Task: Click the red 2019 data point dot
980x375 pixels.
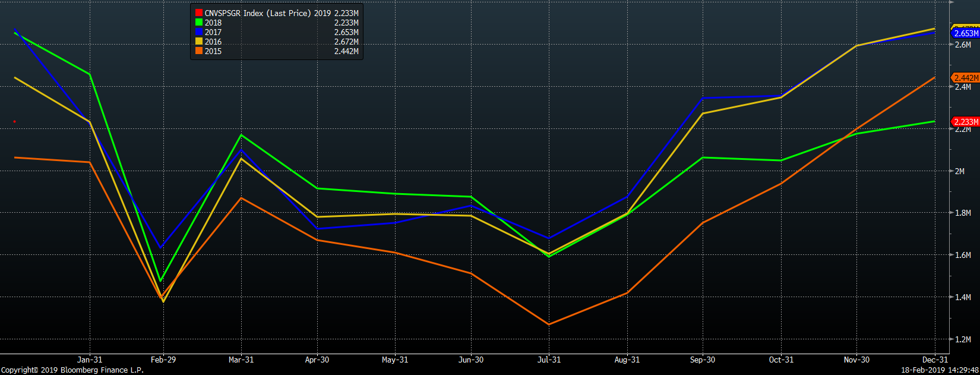Action: click(14, 122)
